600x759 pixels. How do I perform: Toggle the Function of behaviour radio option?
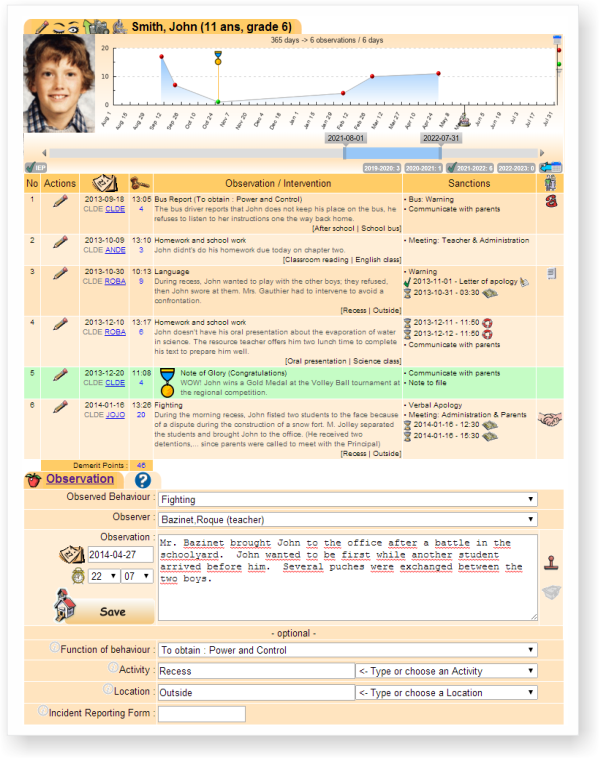coord(54,649)
